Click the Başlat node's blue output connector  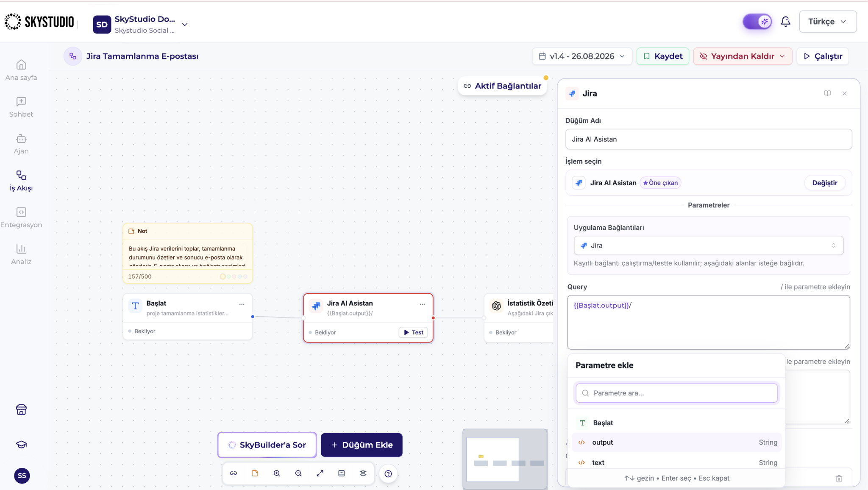click(x=253, y=317)
